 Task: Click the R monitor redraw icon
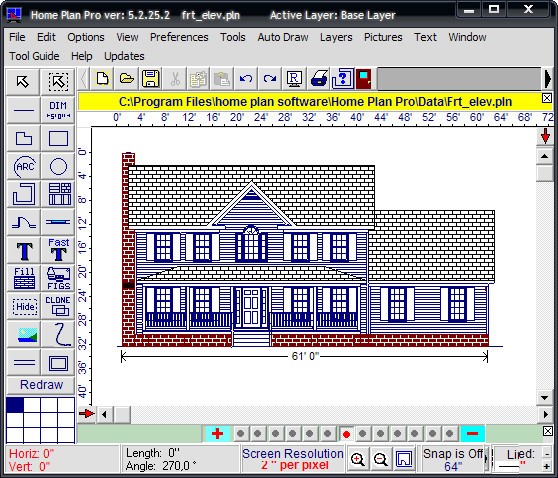tap(294, 79)
